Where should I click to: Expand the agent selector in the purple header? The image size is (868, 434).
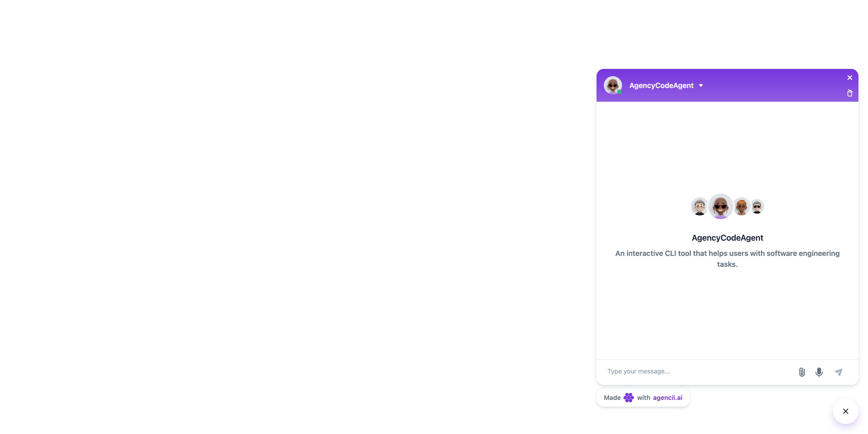701,85
